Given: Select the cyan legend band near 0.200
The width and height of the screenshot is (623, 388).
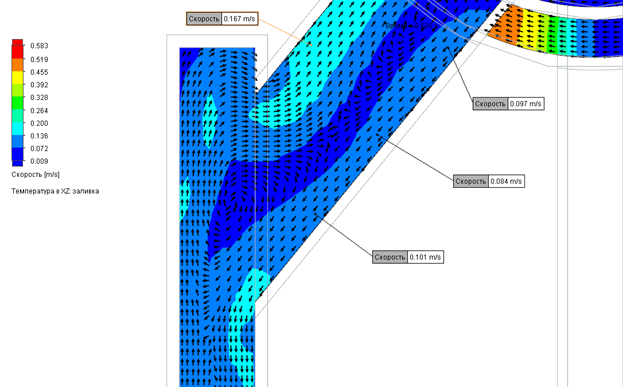Looking at the screenshot, I should [17, 128].
